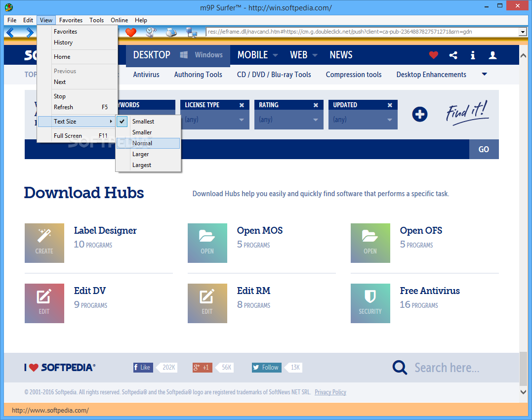532x420 pixels.
Task: Click the DESKTOP Windows tab
Action: coord(178,55)
